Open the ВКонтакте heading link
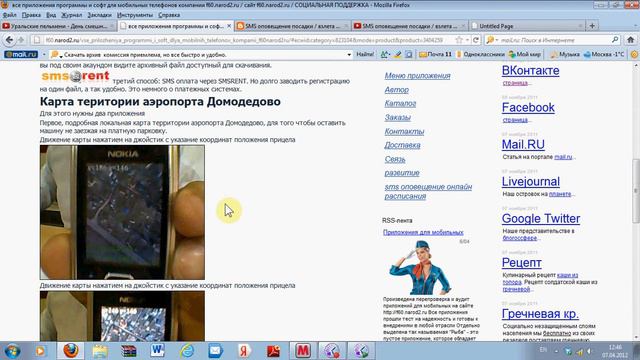This screenshot has height=360, width=640. coord(530,70)
